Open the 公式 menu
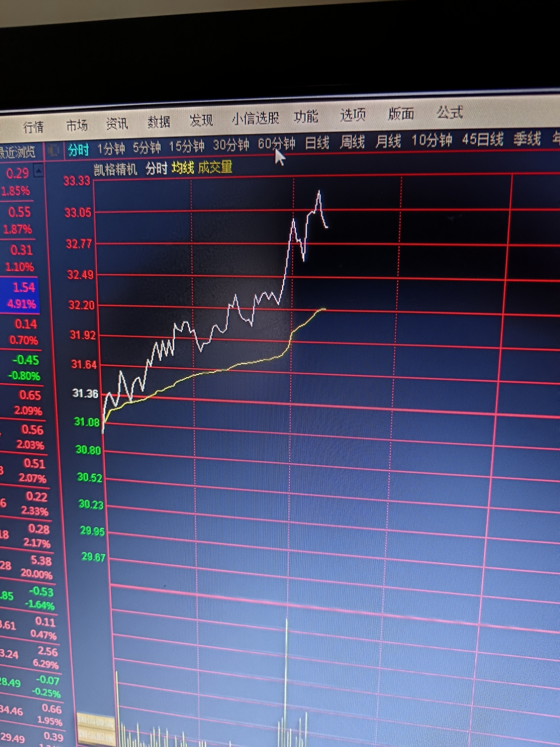 coord(449,112)
